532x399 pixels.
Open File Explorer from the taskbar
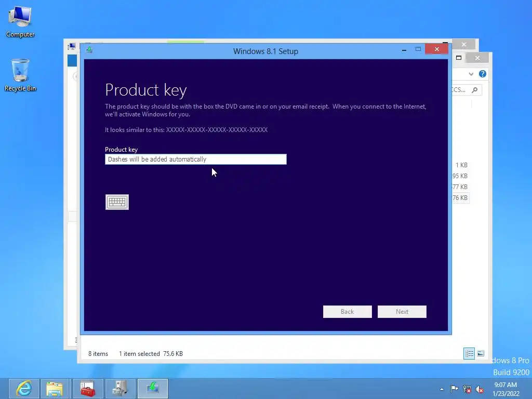point(55,388)
